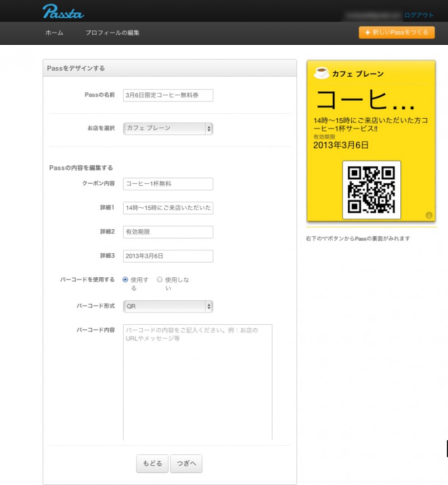Expand the バーコード形式 QR dropdown
The image size is (448, 485).
pyautogui.click(x=167, y=306)
